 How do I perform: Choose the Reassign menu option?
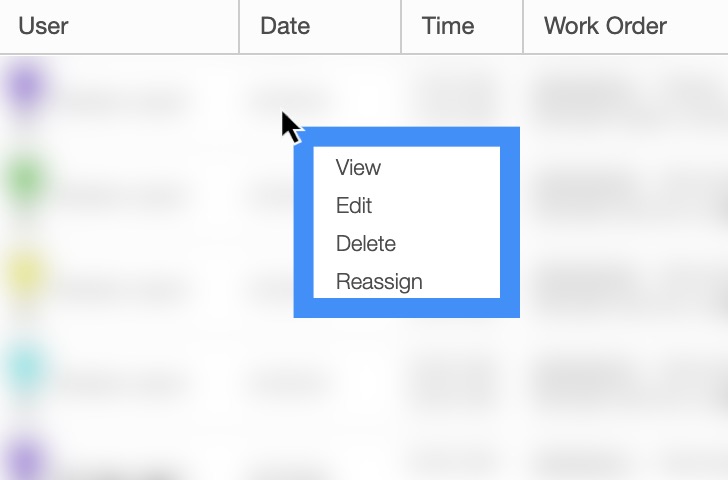tap(379, 282)
